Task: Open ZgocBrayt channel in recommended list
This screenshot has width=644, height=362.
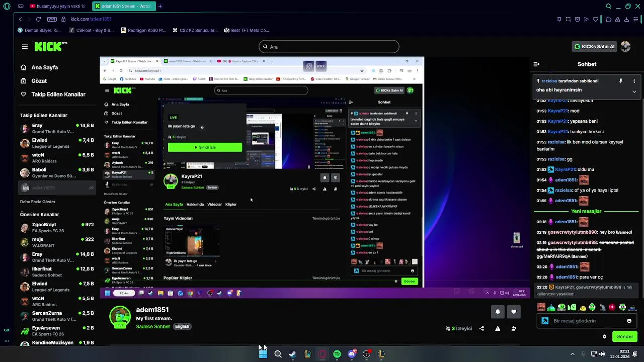Action: [x=57, y=227]
